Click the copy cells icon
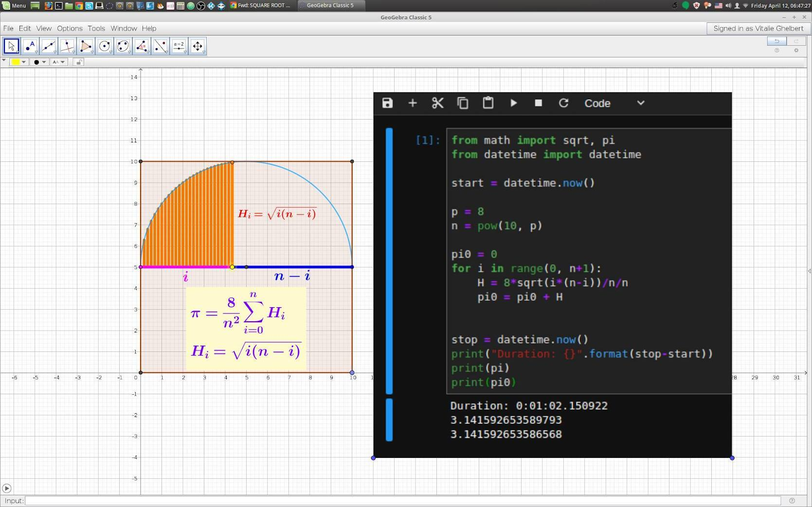 click(463, 103)
